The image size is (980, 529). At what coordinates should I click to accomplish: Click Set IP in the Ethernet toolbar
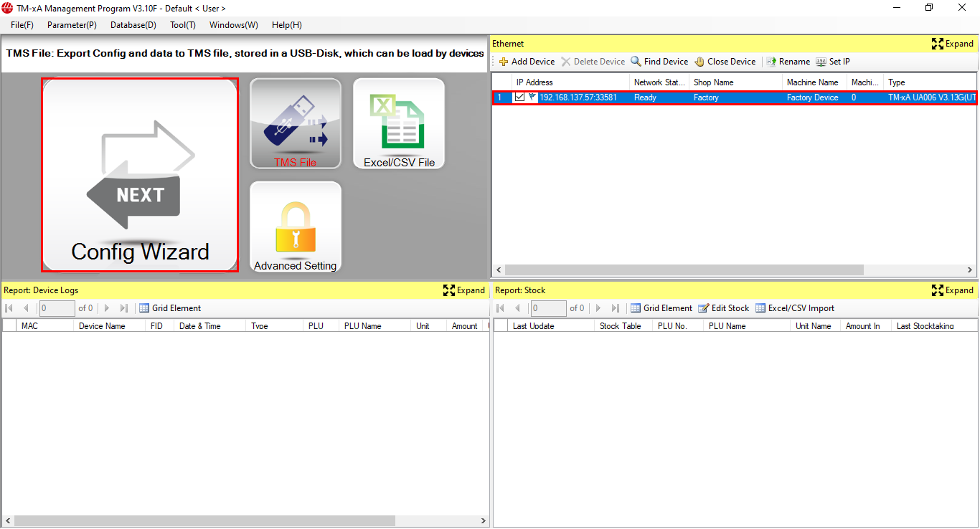click(x=833, y=62)
